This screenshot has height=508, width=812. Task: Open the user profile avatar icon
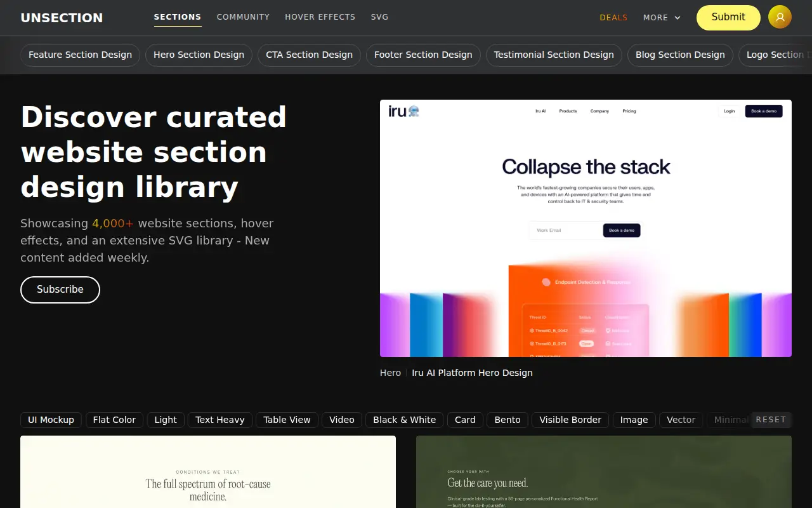point(780,17)
